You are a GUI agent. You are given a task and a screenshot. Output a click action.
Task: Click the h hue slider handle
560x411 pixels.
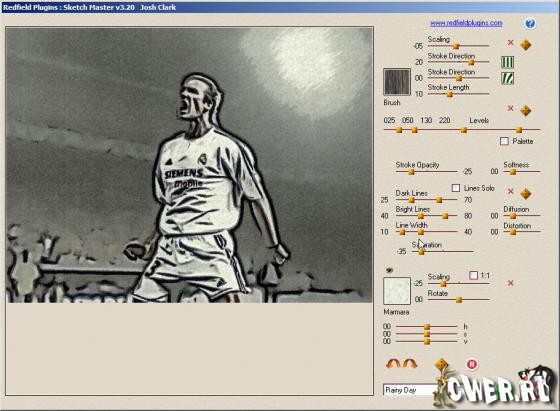pyautogui.click(x=426, y=326)
